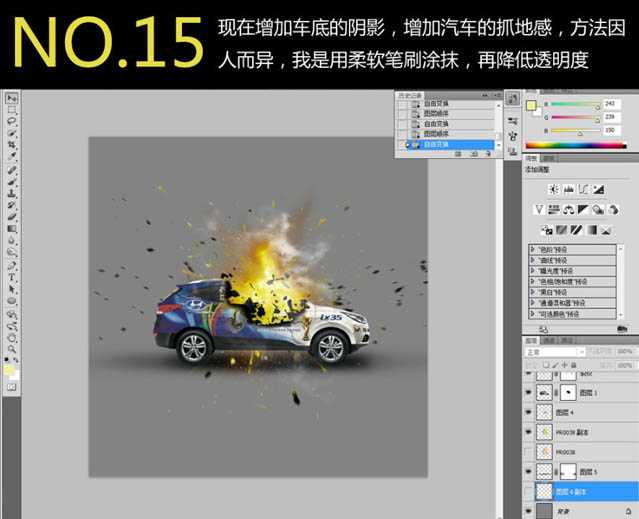Switch to the Layers tab
The width and height of the screenshot is (639, 519).
click(x=531, y=340)
